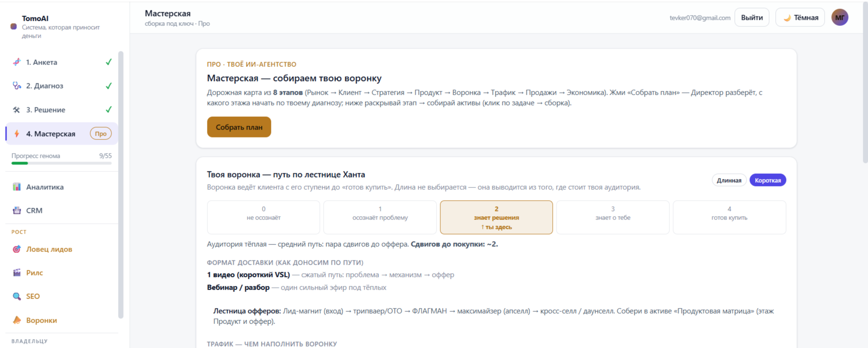Open the МГ user avatar
868x348 pixels.
coord(840,17)
